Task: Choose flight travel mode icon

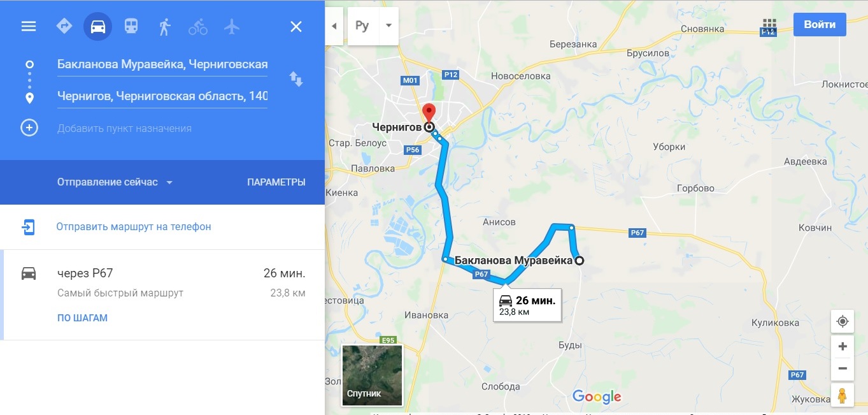Action: pos(232,26)
